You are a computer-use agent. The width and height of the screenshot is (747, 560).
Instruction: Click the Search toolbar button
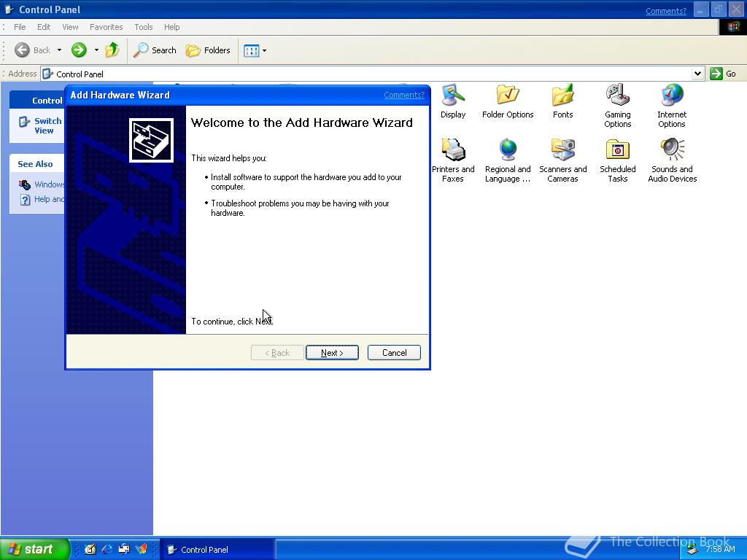[155, 50]
